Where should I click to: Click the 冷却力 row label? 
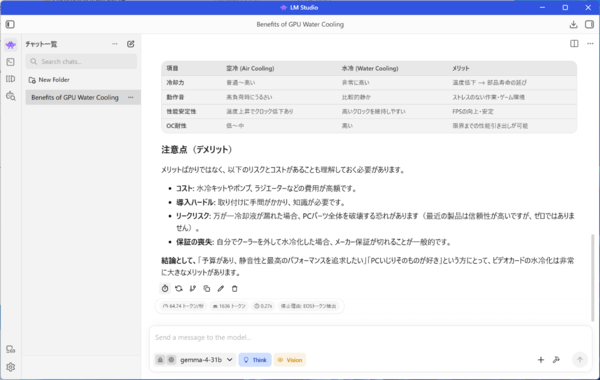(175, 83)
